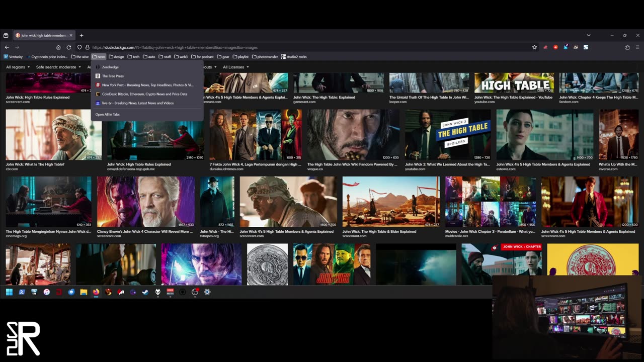This screenshot has width=644, height=362.
Task: Select live-tv Breaking News entry
Action: pos(147,103)
